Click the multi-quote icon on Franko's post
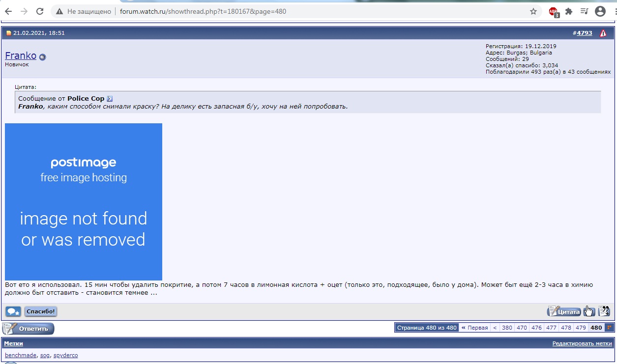This screenshot has height=364, width=617. click(589, 311)
